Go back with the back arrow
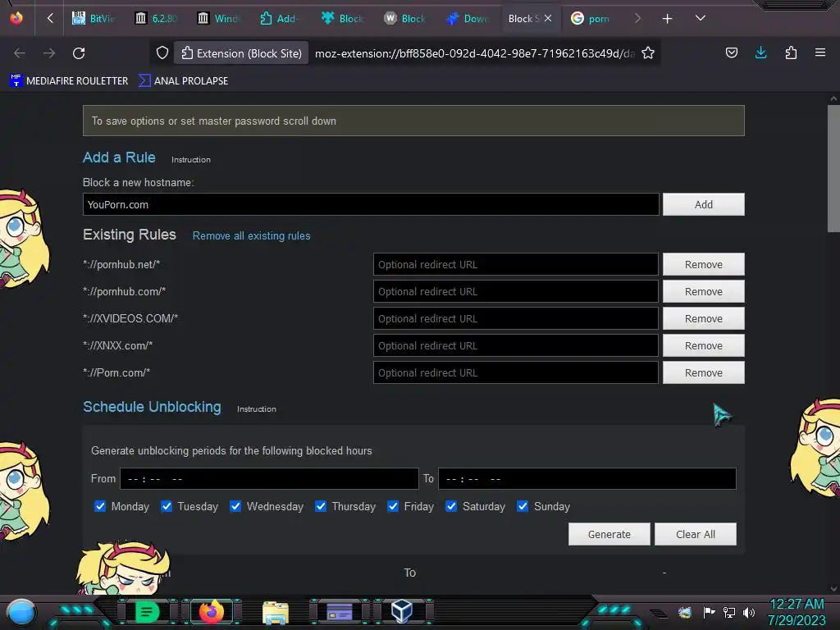The height and width of the screenshot is (630, 840). 20,53
